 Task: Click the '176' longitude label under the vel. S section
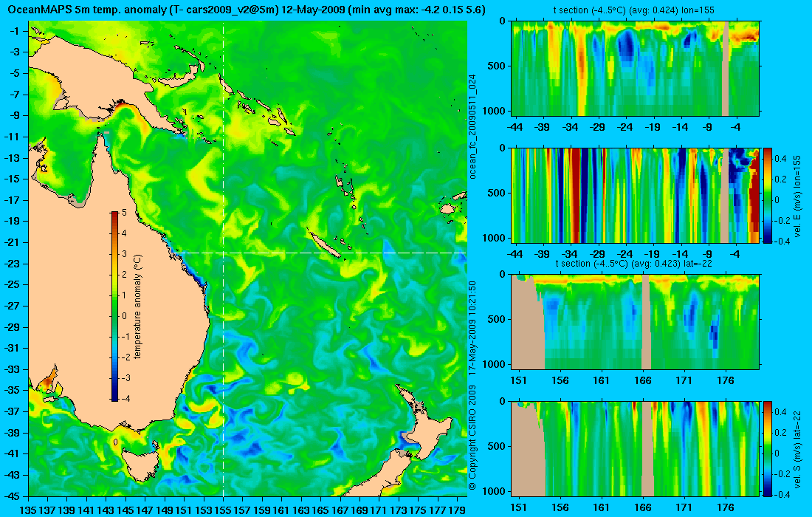coord(726,507)
